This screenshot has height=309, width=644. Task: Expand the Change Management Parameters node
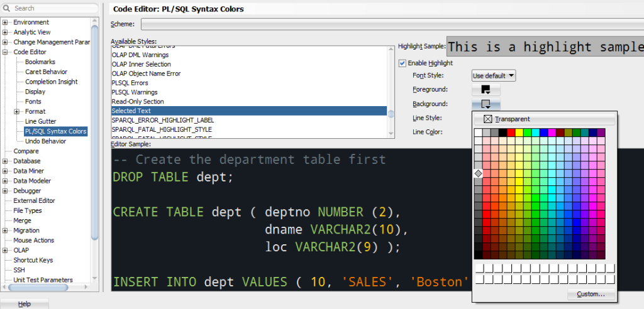click(5, 42)
